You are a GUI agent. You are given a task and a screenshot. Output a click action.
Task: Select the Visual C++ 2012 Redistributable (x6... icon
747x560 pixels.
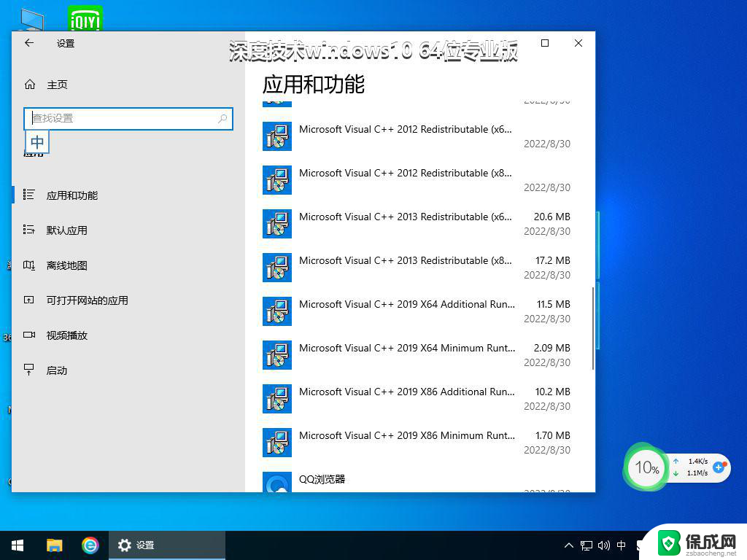(276, 136)
